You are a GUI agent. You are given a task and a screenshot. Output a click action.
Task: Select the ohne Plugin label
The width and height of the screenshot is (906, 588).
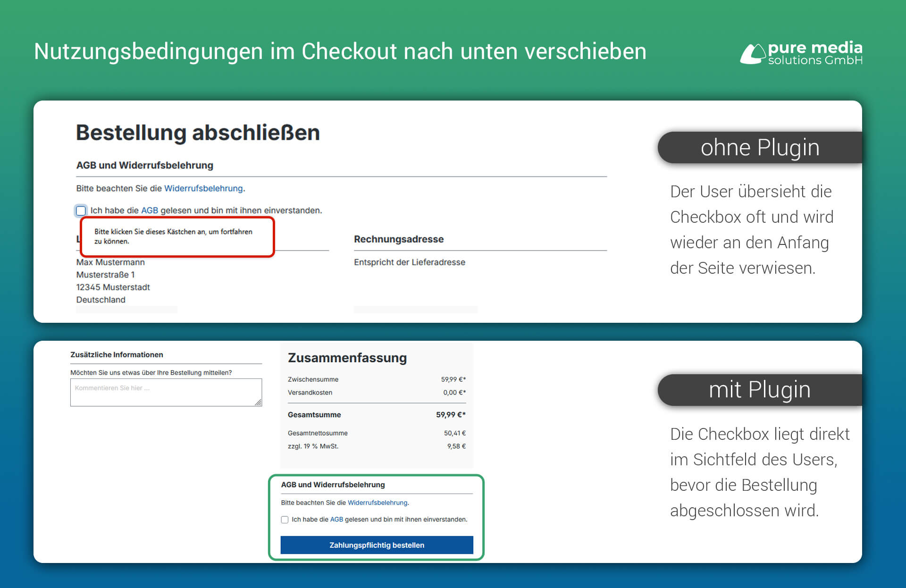pyautogui.click(x=760, y=147)
